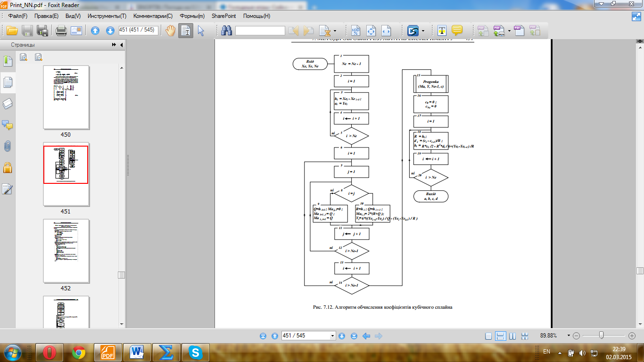
Task: Open the SharePoint menu
Action: point(224,16)
